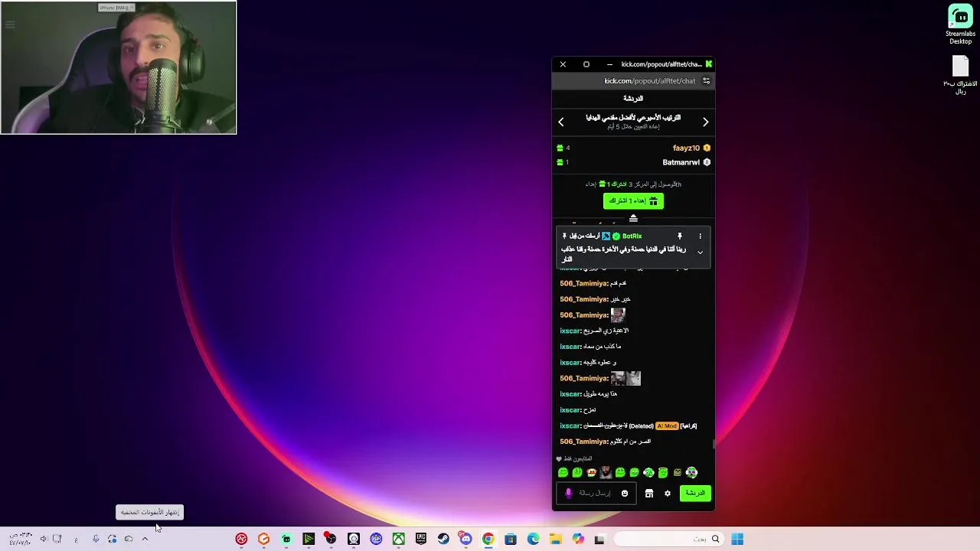Screen dimensions: 980x551
Task: Click the followers-only heart indicator
Action: tap(559, 458)
